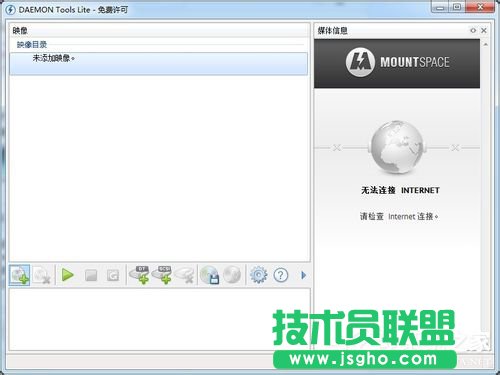Click the green Mount play button
Image resolution: width=500 pixels, height=375 pixels.
[68, 275]
